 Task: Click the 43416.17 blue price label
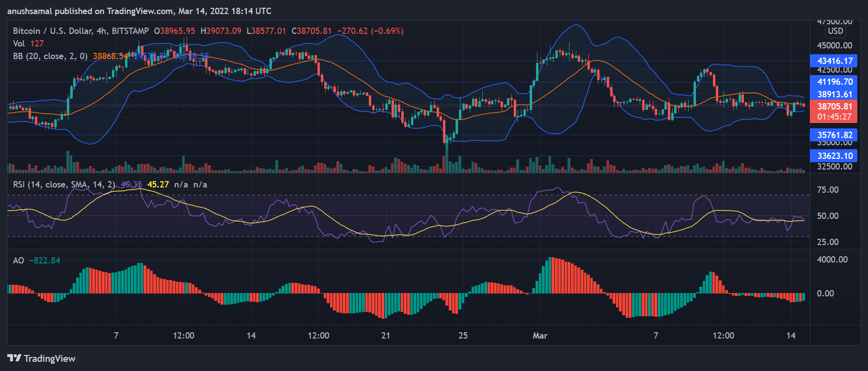[x=835, y=61]
